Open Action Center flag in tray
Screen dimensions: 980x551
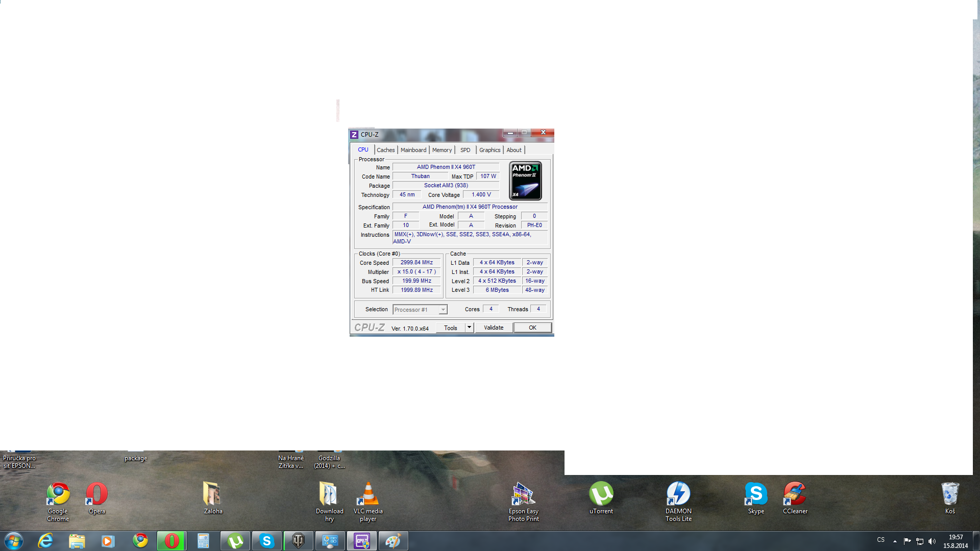coord(907,541)
